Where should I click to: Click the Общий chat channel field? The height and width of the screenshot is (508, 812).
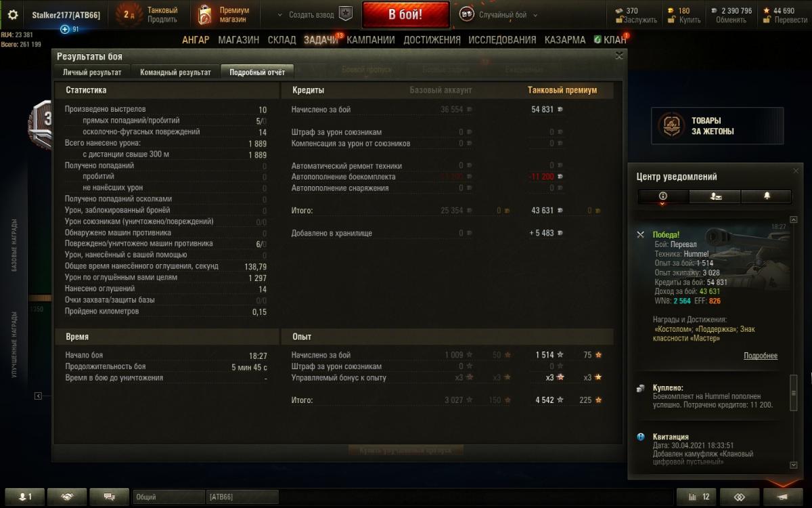(168, 497)
